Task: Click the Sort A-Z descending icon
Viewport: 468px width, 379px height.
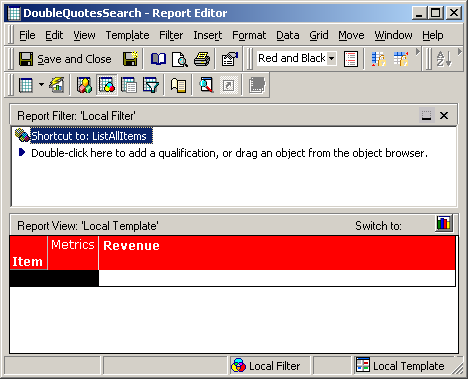Action: 444,59
